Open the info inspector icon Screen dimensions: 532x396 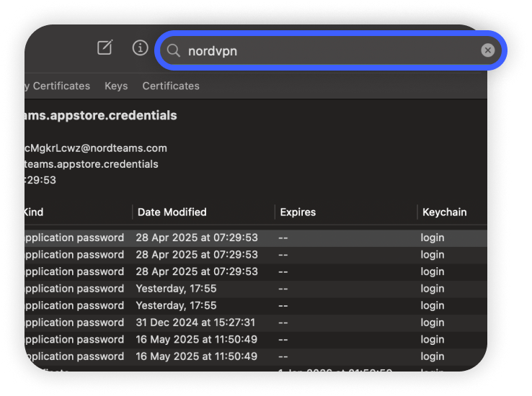pyautogui.click(x=140, y=48)
